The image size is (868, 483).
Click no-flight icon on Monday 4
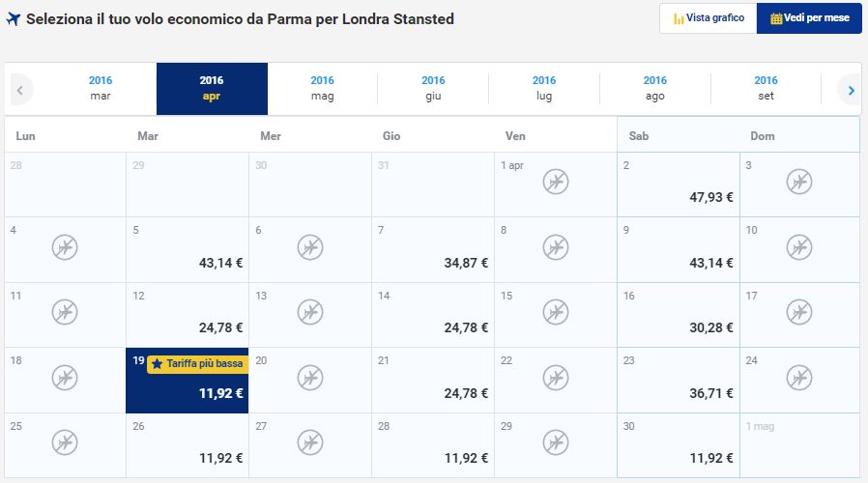(x=65, y=247)
